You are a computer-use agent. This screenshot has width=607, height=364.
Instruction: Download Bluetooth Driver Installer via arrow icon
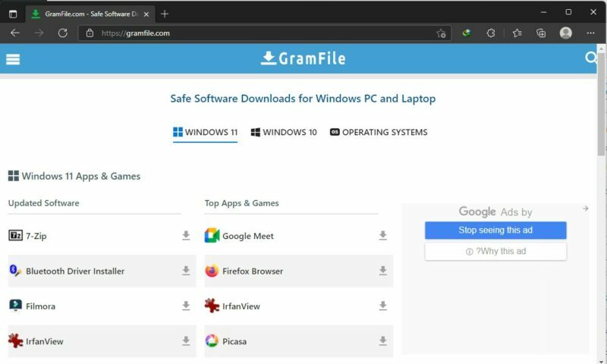(186, 271)
